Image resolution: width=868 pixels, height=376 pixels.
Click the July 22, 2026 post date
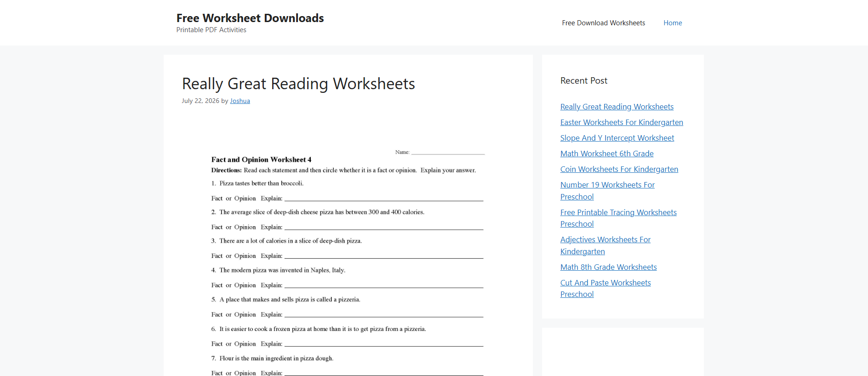(200, 101)
